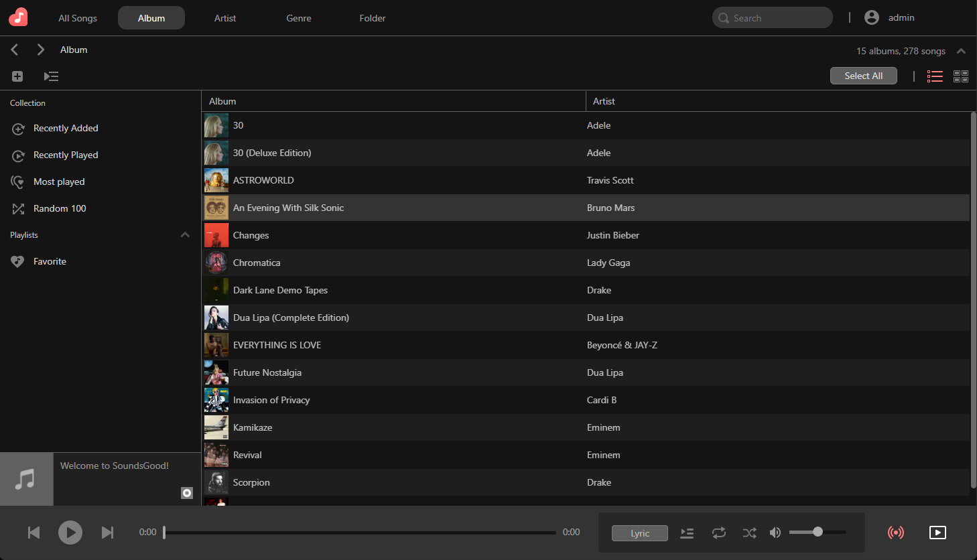Image resolution: width=977 pixels, height=560 pixels.
Task: Click the Changes album cover thumbnail
Action: point(216,235)
